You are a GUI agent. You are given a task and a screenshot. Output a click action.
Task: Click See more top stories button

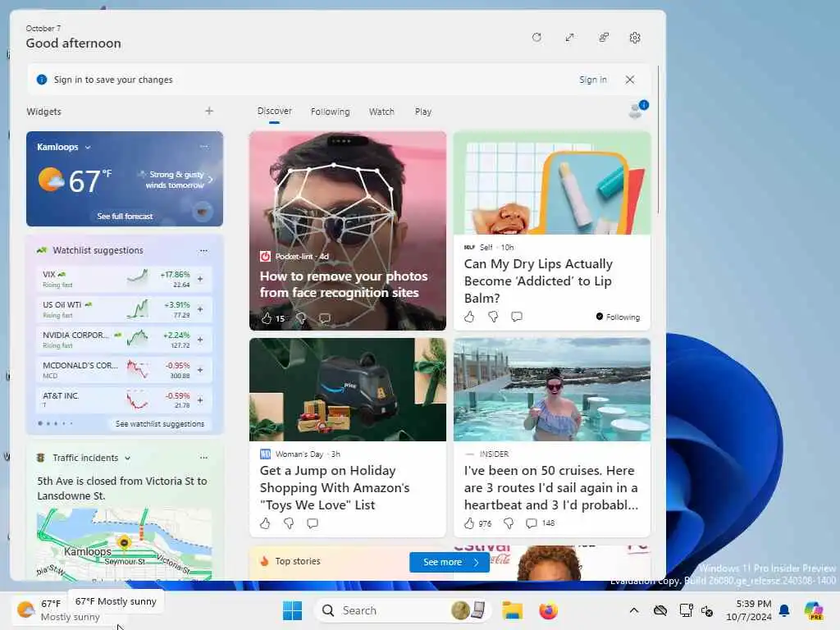tap(449, 562)
